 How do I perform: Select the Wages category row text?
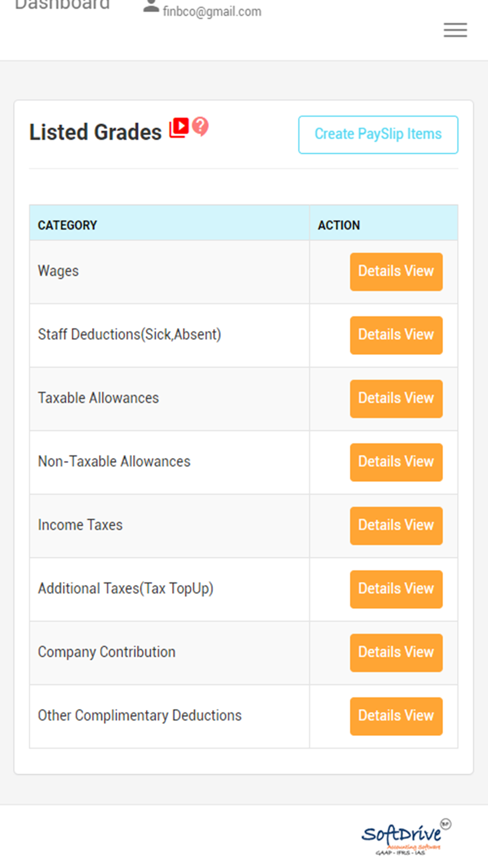[58, 271]
